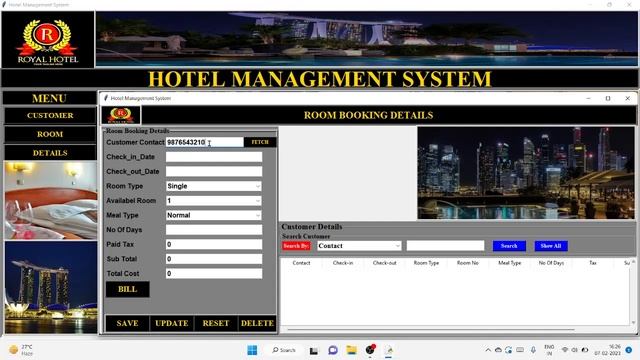Open the Room Type dropdown

[214, 186]
